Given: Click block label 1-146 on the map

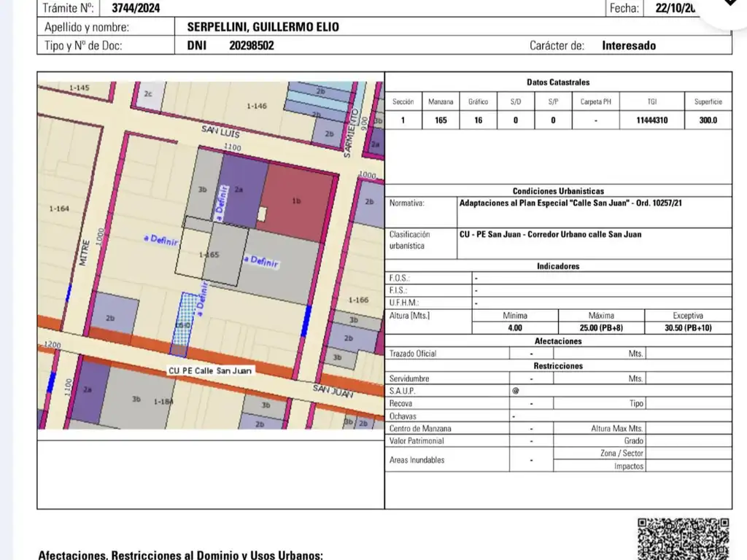Looking at the screenshot, I should 257,106.
